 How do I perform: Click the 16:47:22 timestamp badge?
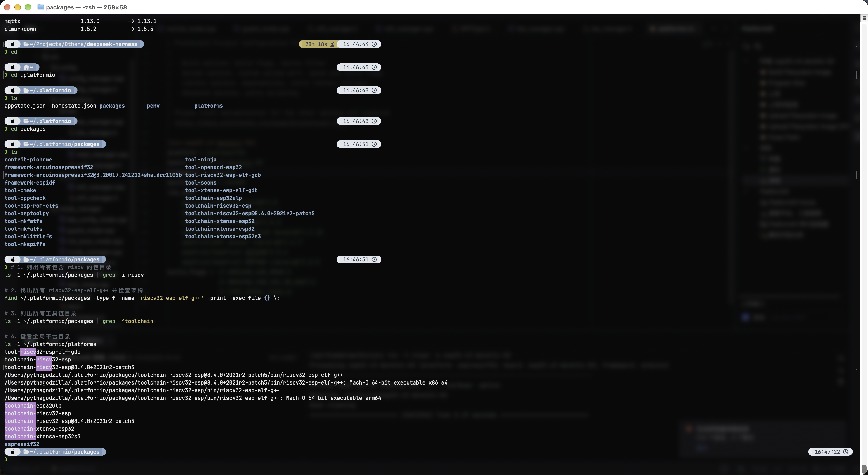[830, 452]
